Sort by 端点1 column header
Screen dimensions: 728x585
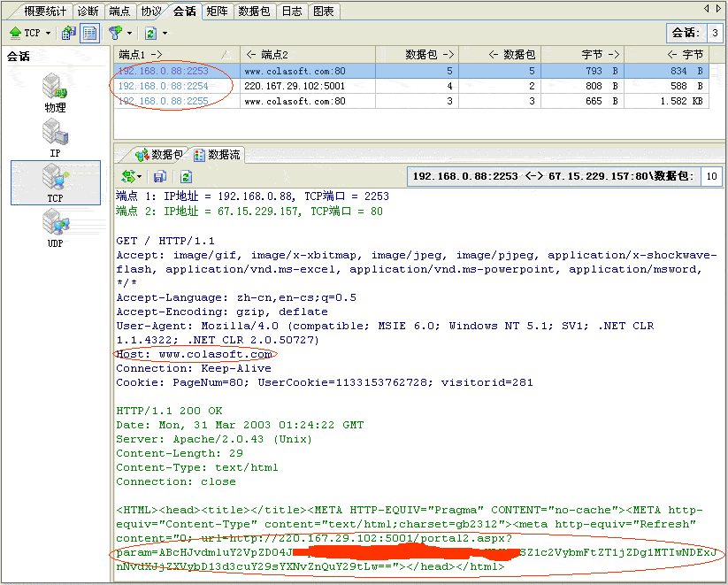pyautogui.click(x=177, y=55)
